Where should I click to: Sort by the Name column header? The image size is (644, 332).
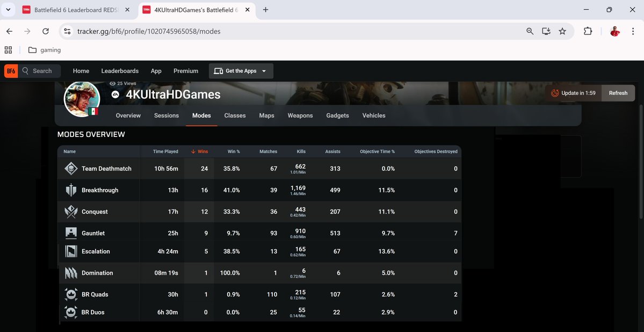coord(69,151)
